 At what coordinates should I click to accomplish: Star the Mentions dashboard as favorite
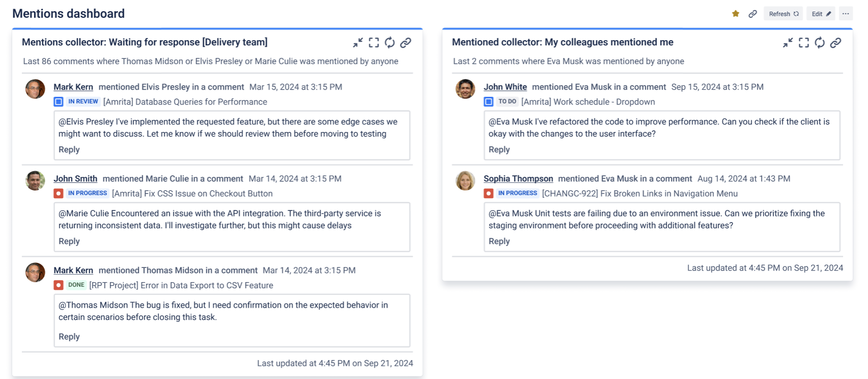(x=736, y=14)
